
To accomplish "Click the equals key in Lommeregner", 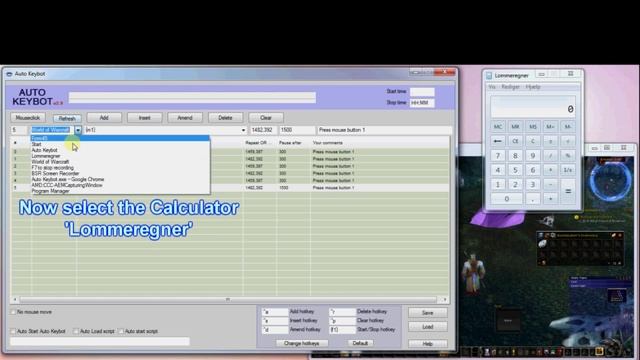I will [568, 191].
